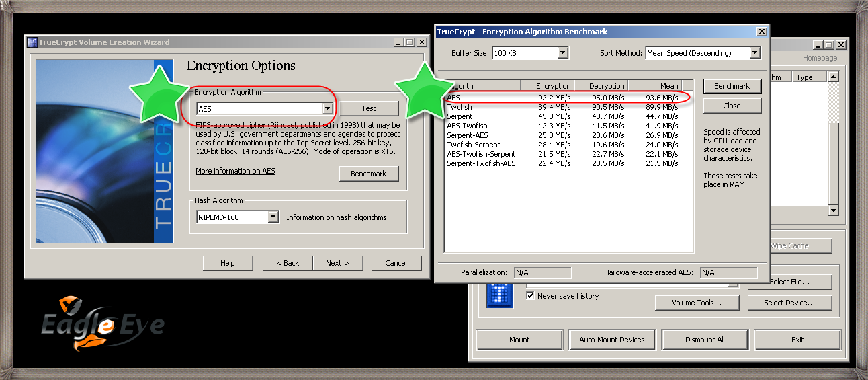The width and height of the screenshot is (868, 380).
Task: Select the Twofish benchmark row
Action: point(568,107)
